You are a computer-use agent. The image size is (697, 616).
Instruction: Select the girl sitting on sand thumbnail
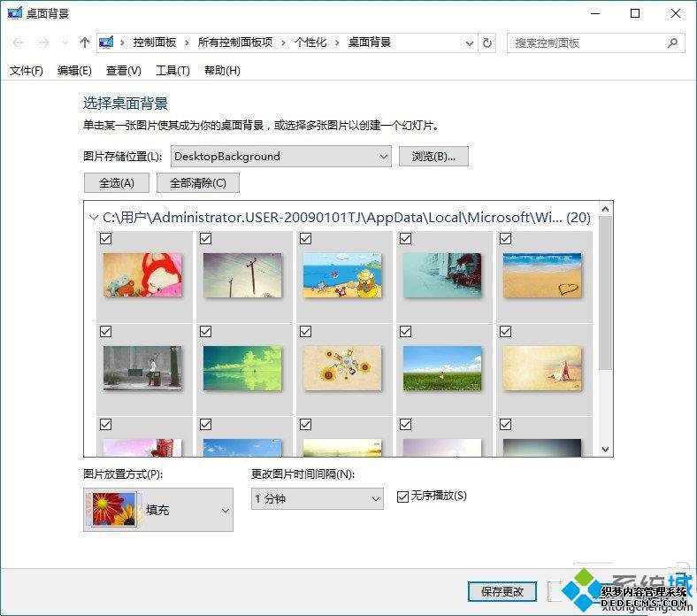click(x=542, y=368)
